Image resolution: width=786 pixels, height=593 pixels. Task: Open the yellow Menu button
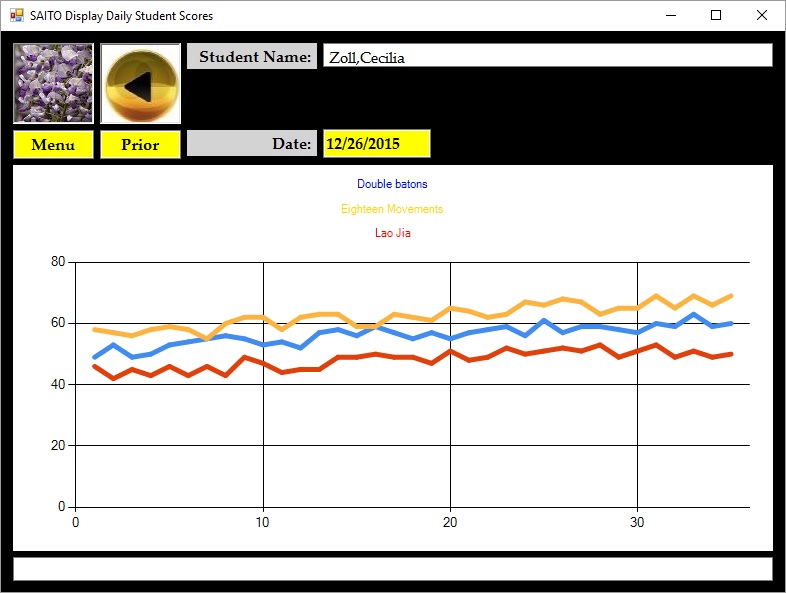click(53, 144)
